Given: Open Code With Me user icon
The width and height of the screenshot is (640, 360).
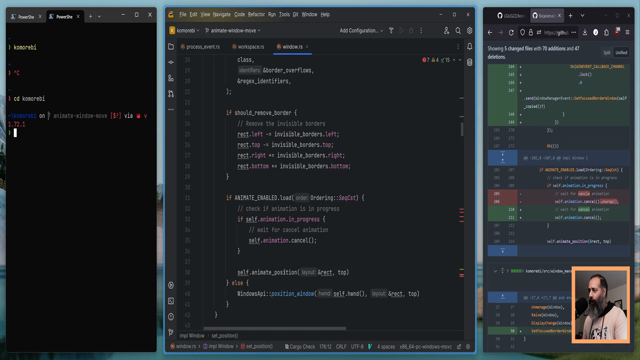Looking at the screenshot, I should [x=447, y=31].
